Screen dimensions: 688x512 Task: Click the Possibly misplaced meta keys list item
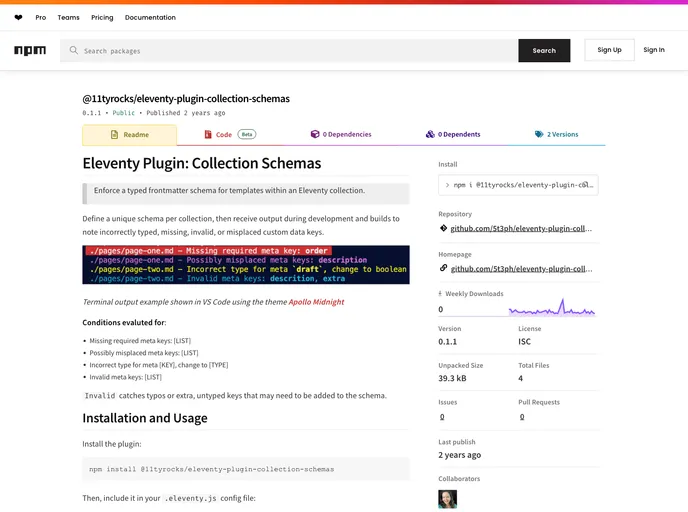tap(144, 353)
